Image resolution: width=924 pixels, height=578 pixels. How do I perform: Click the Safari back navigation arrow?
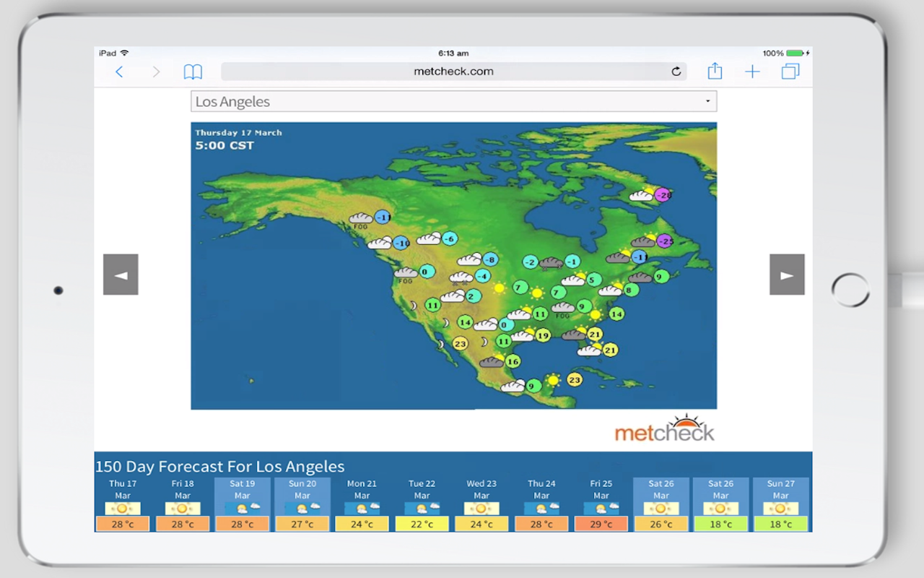point(119,72)
